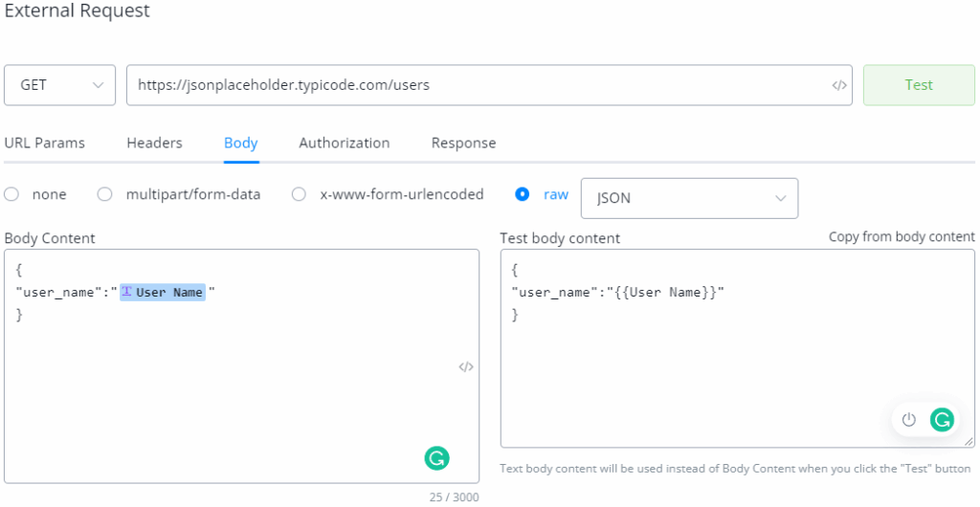Go to the Authorization tab
The height and width of the screenshot is (507, 980).
(344, 143)
